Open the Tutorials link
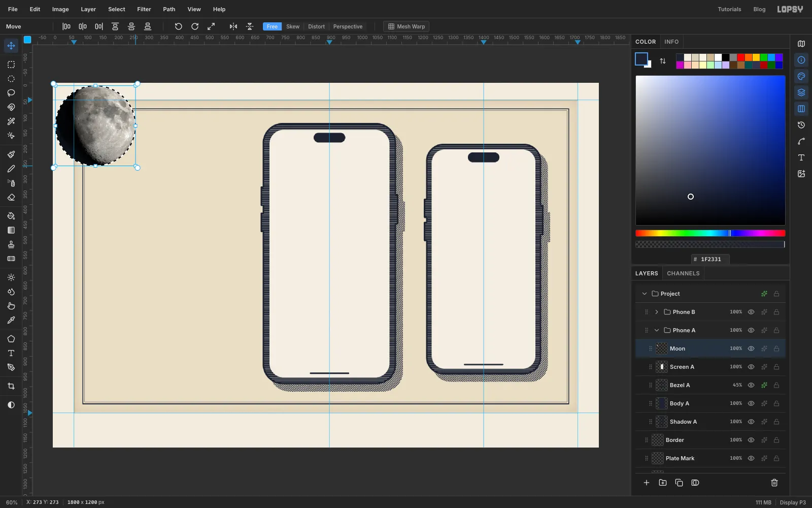Viewport: 812px width, 508px height. tap(729, 9)
